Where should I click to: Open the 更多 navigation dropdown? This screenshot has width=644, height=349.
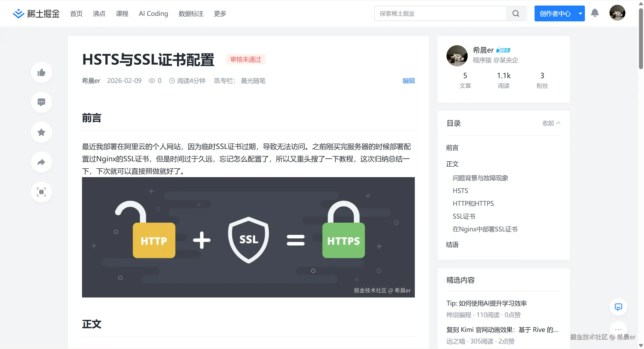pos(219,14)
